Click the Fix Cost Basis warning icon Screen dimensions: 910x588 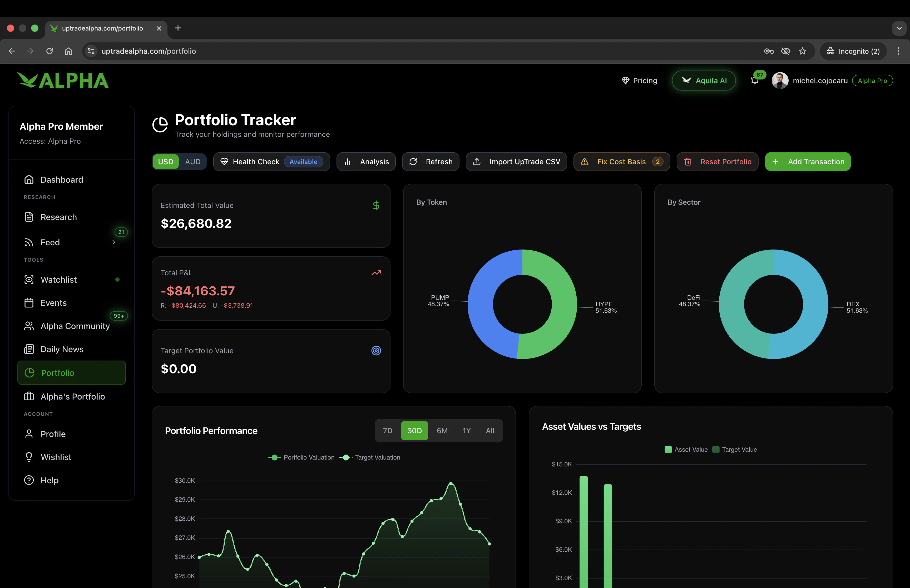pos(585,162)
